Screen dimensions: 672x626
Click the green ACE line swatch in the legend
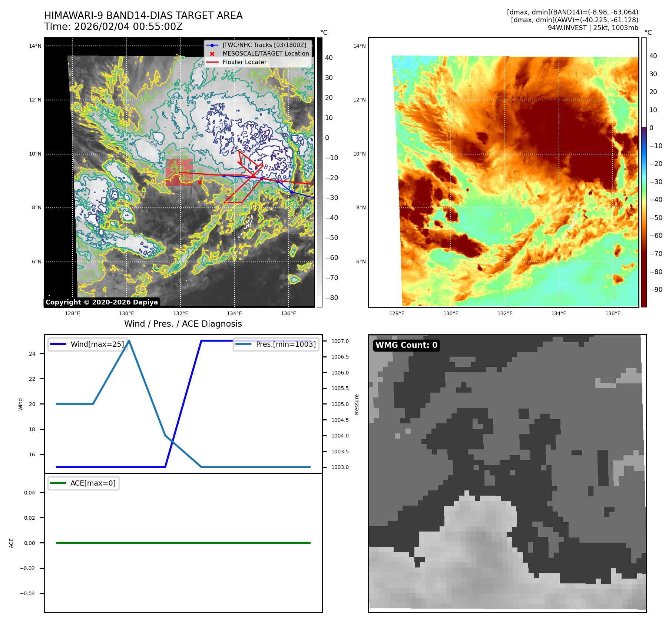(58, 483)
